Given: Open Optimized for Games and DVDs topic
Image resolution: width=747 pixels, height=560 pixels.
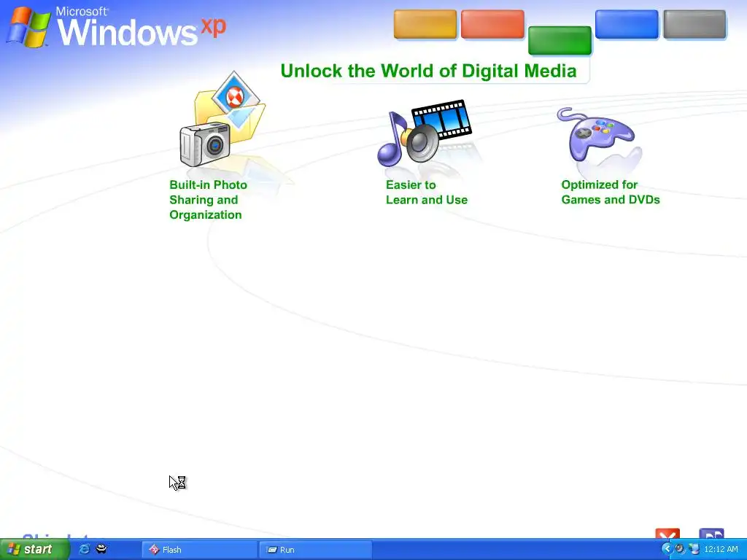Looking at the screenshot, I should 611,192.
